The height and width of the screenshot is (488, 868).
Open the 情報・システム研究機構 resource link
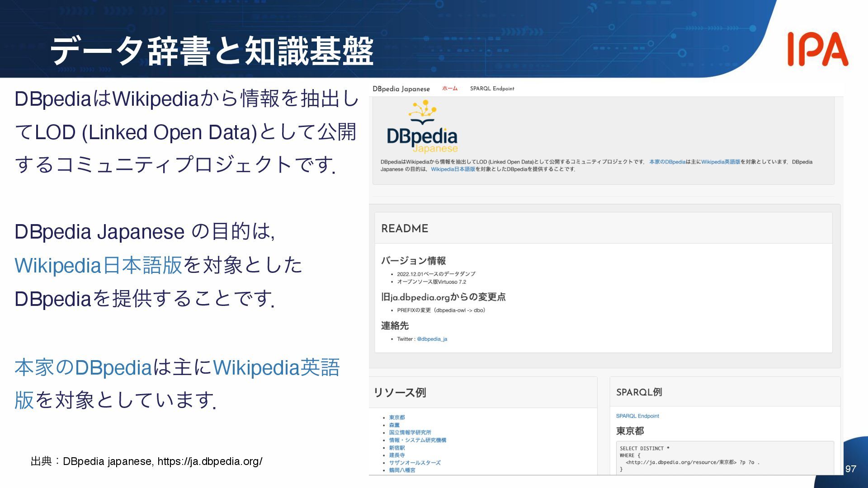pos(418,440)
